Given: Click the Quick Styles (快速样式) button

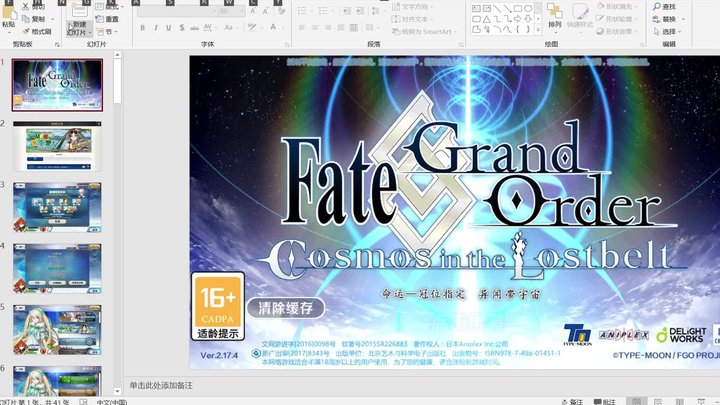Looking at the screenshot, I should tap(579, 16).
